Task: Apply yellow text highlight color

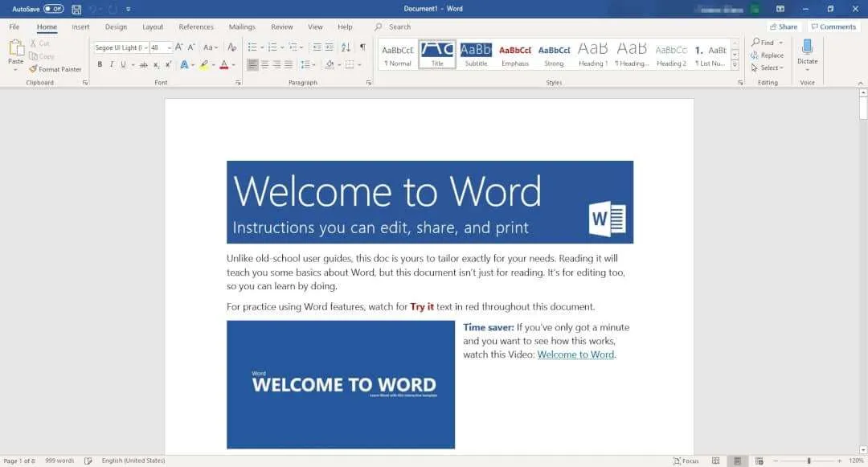Action: tap(204, 65)
